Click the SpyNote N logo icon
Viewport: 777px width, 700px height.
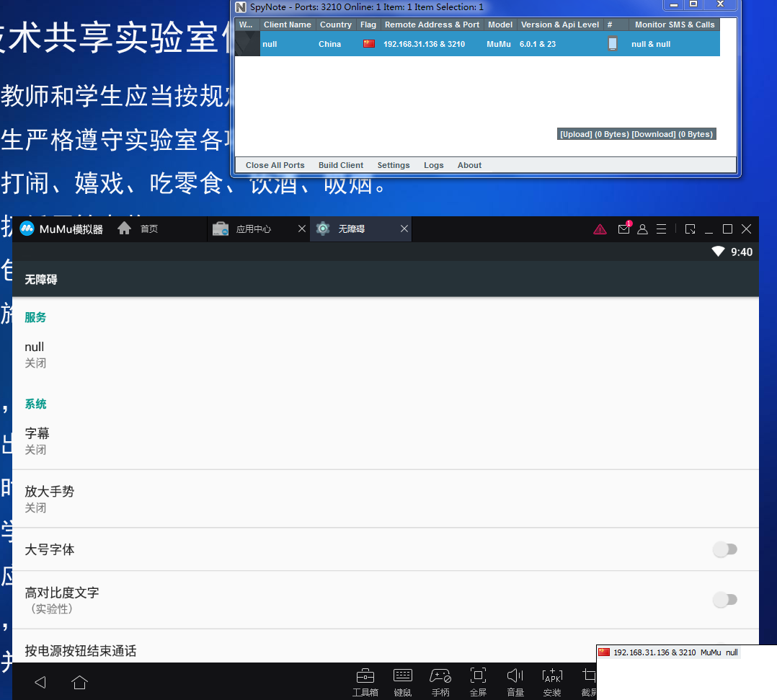[240, 7]
